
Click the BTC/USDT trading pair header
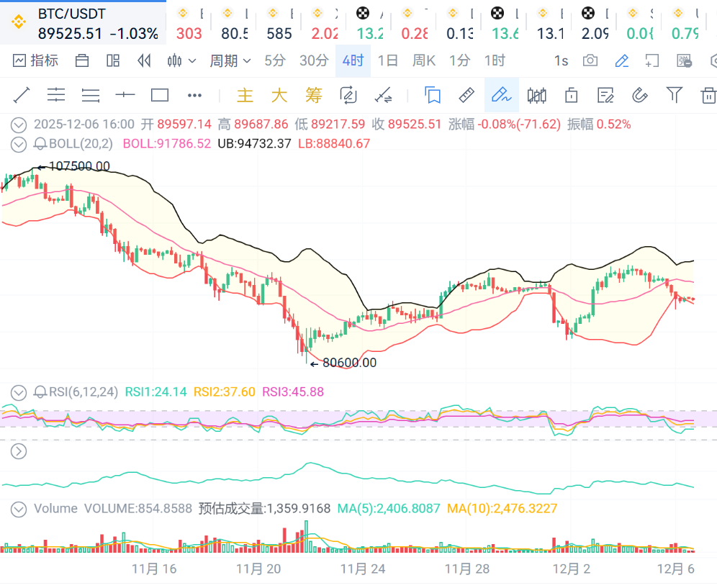[71, 14]
